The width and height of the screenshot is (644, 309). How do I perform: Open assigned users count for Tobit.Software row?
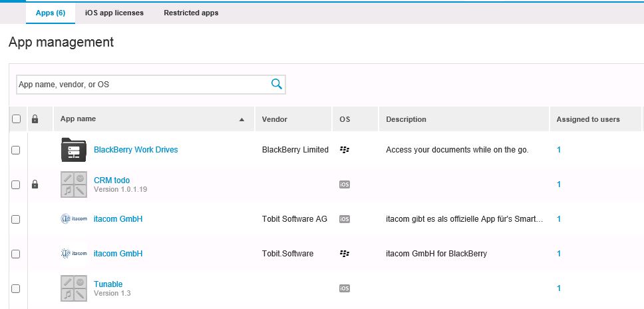pyautogui.click(x=559, y=254)
